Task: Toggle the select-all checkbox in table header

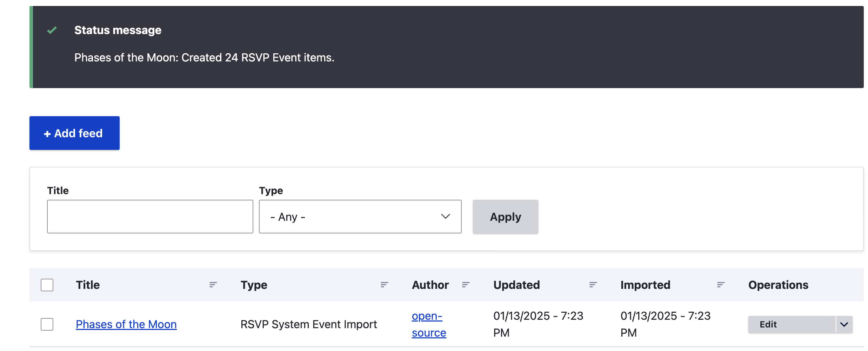Action: pos(47,285)
